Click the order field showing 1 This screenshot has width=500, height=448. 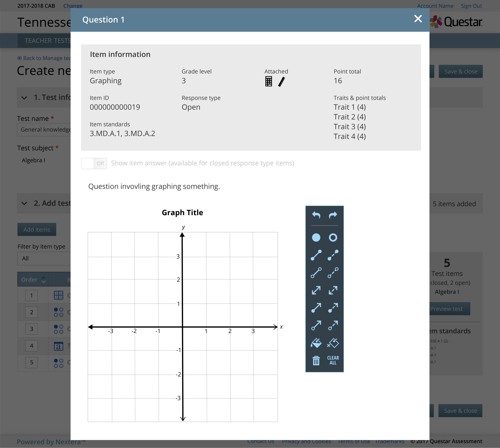click(32, 295)
